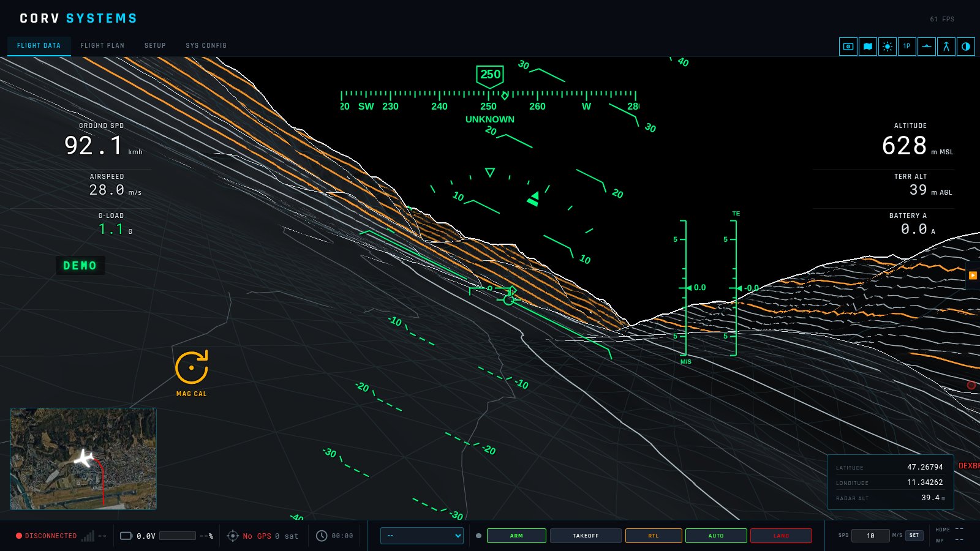Click the 92.1 ground speed value
Viewport: 980px width, 551px height.
click(x=93, y=146)
